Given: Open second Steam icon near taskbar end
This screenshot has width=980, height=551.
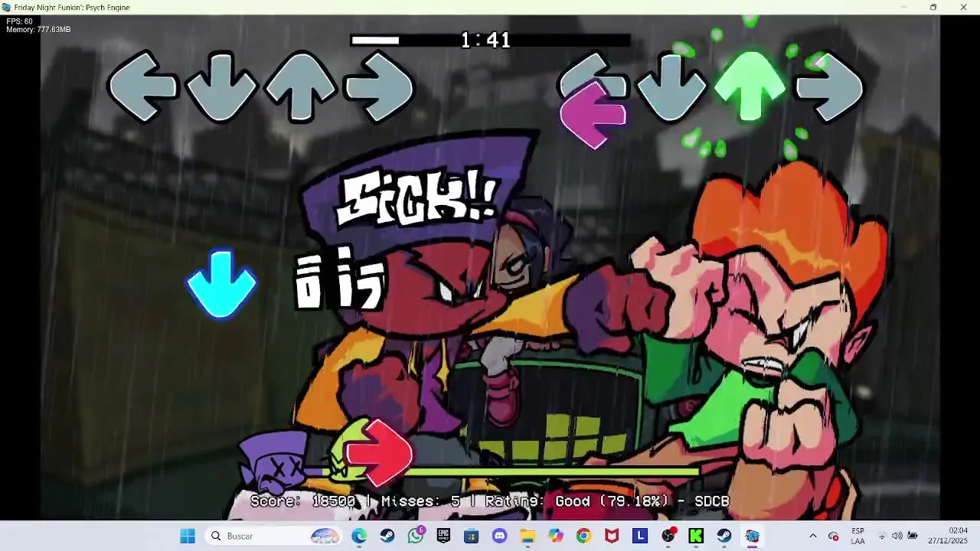Looking at the screenshot, I should (724, 536).
